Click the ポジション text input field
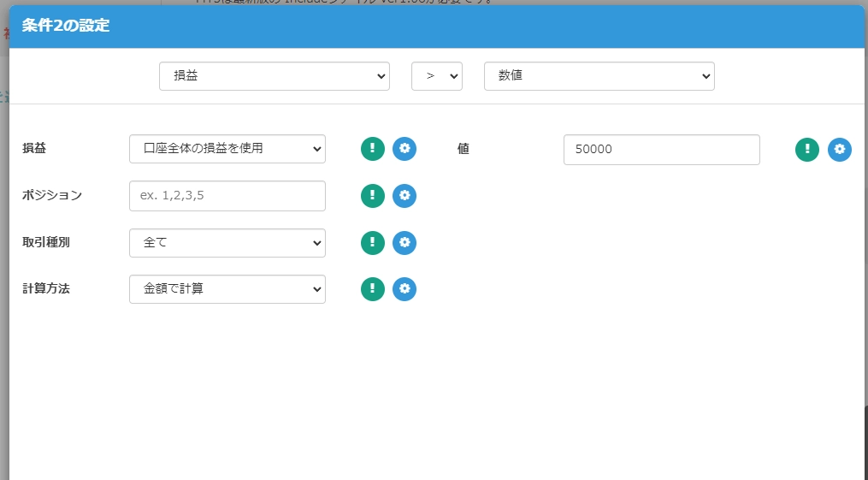The width and height of the screenshot is (868, 480). [x=227, y=196]
